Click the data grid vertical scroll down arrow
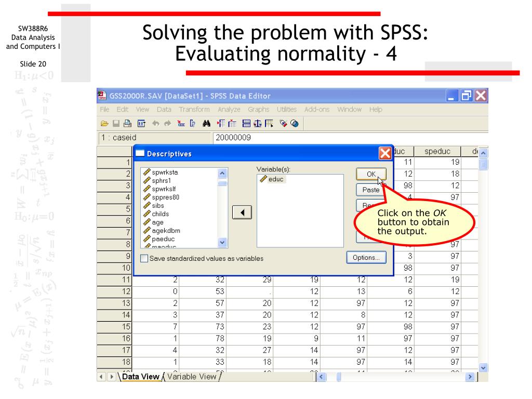The image size is (532, 399). tap(483, 367)
